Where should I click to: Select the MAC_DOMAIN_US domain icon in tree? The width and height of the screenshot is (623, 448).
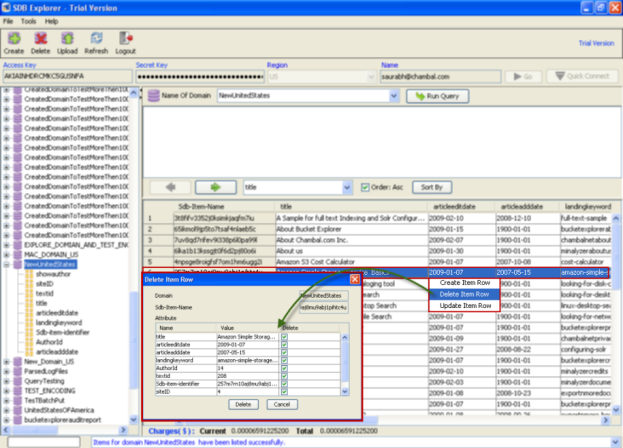[x=17, y=255]
